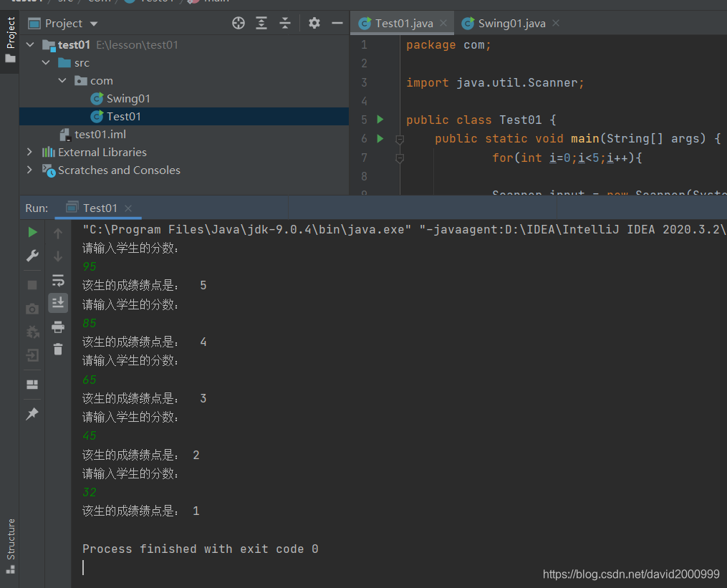Click the java.exe command line in console
The image size is (727, 588).
pos(404,230)
